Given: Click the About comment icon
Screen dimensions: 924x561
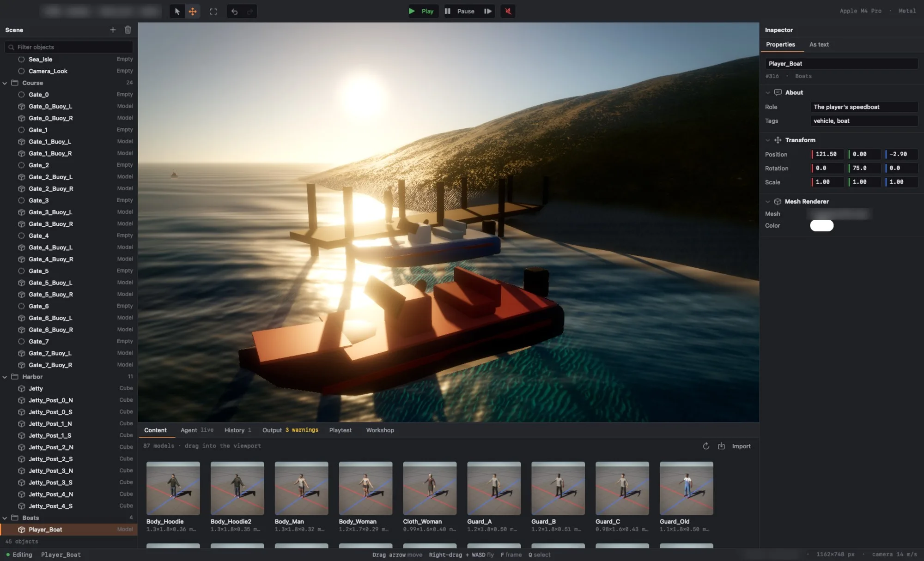Looking at the screenshot, I should coord(778,92).
